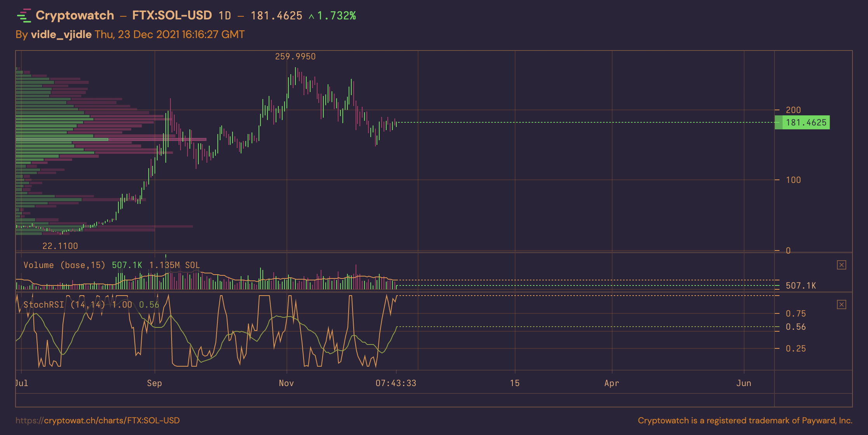
Task: Click the 507.1K volume axis value
Action: (800, 285)
